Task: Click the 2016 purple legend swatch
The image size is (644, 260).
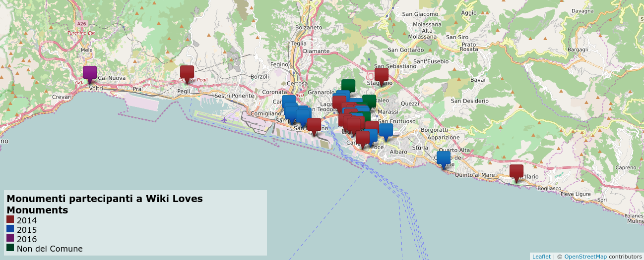Action: pyautogui.click(x=10, y=239)
